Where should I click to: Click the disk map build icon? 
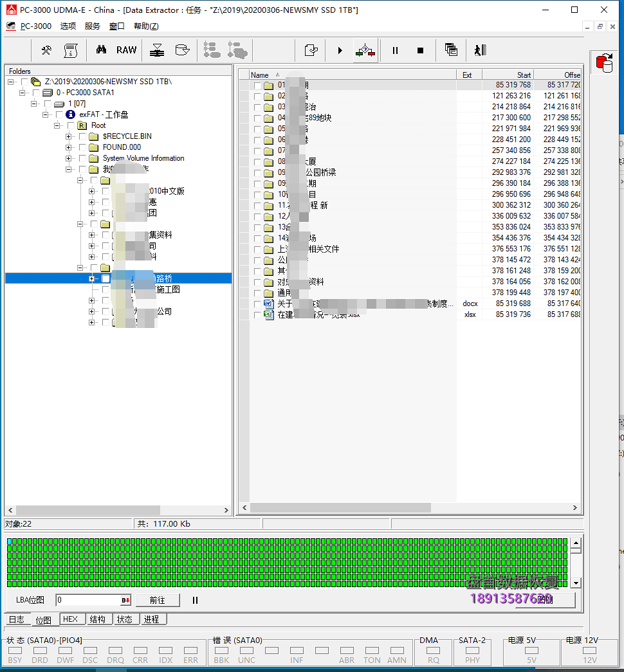click(x=157, y=50)
